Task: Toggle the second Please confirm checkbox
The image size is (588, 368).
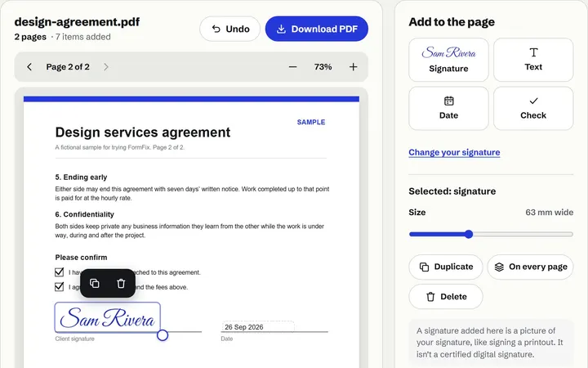Action: click(x=60, y=287)
